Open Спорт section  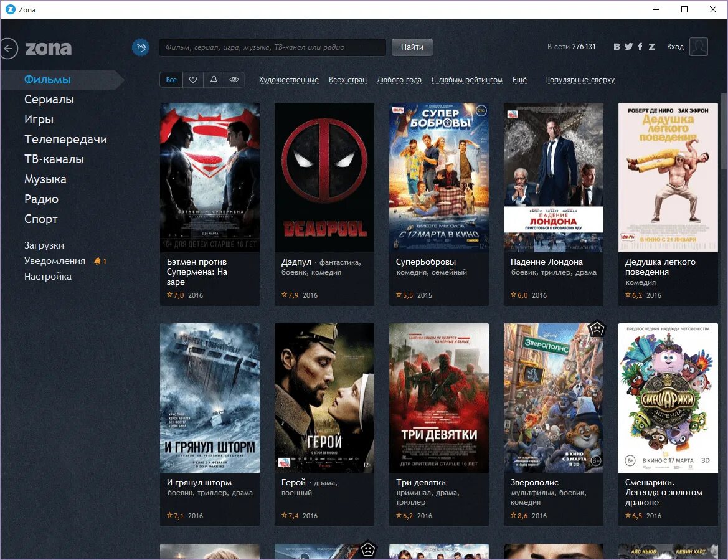(41, 219)
